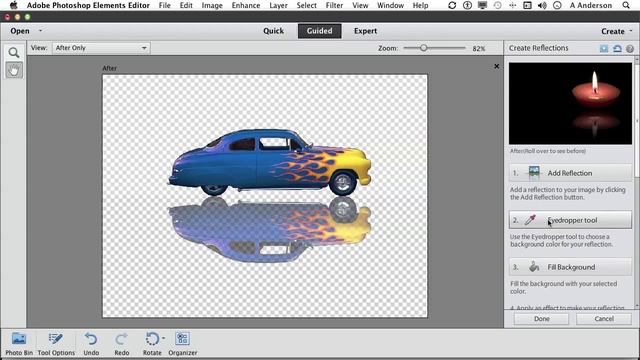640x360 pixels.
Task: Click the hot rod car on canvas
Action: click(x=270, y=162)
